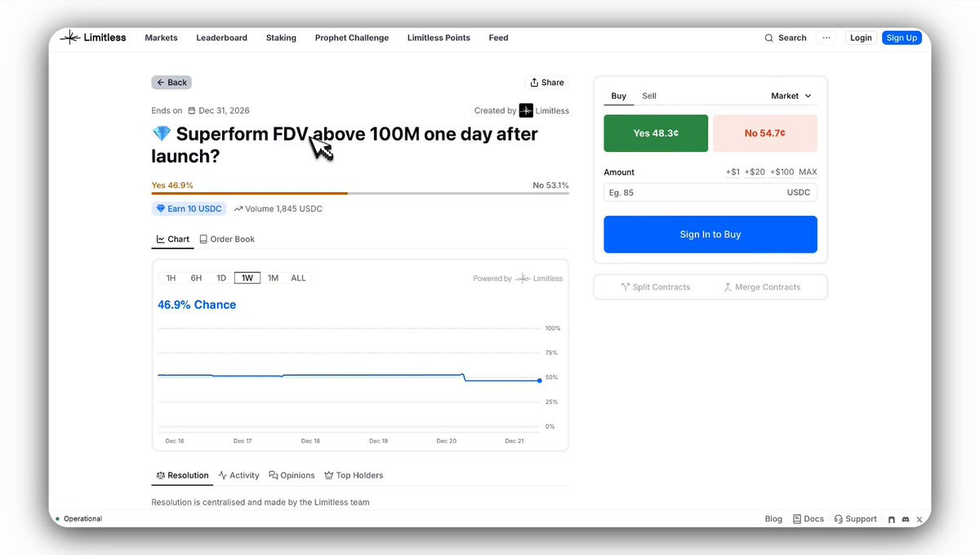Screen dimensions: 980x555
Task: Click the Earn 10 USDC badge
Action: tap(189, 208)
